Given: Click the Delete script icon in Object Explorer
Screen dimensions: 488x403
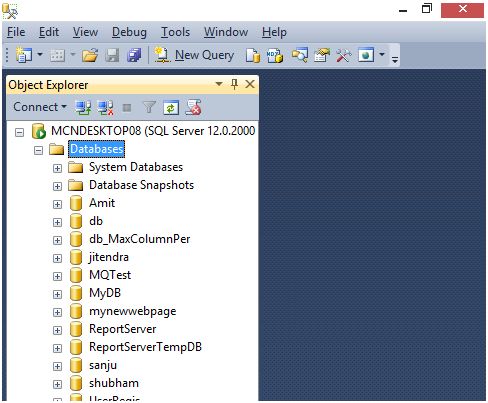Looking at the screenshot, I should point(193,107).
